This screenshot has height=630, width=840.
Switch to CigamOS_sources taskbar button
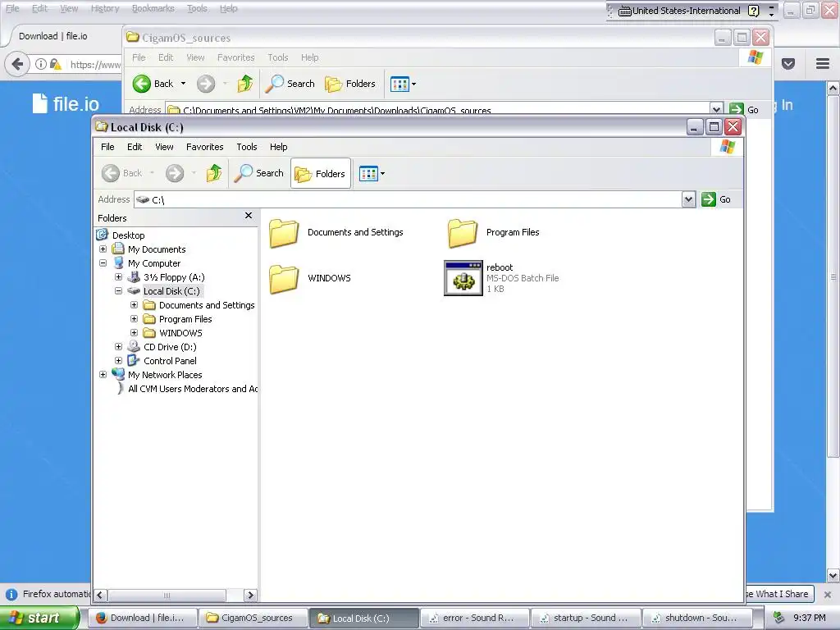point(253,618)
